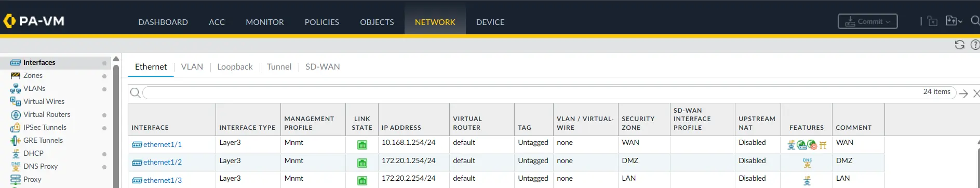Open the ethernet1/2 interface link
The width and height of the screenshot is (980, 188).
click(x=162, y=162)
